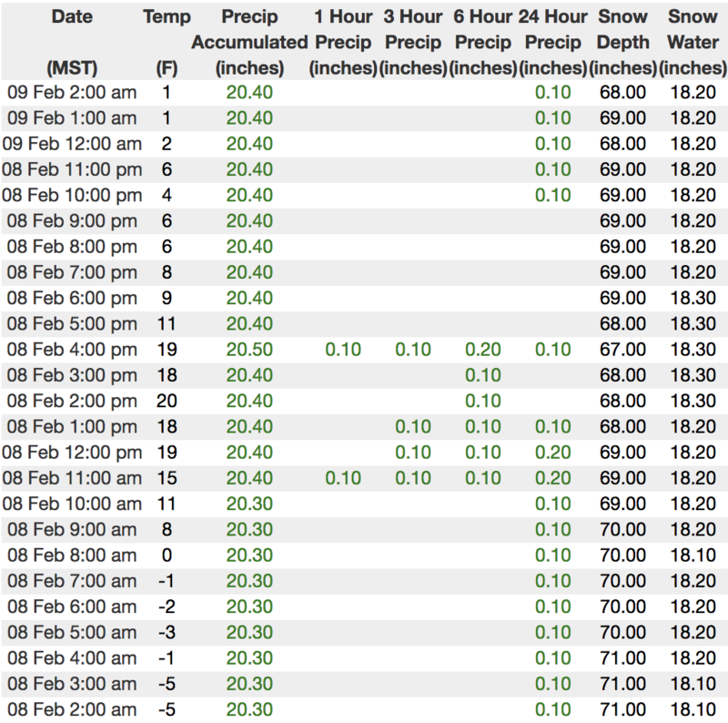Click the Snow Depth column header
The height and width of the screenshot is (723, 728).
tap(622, 42)
